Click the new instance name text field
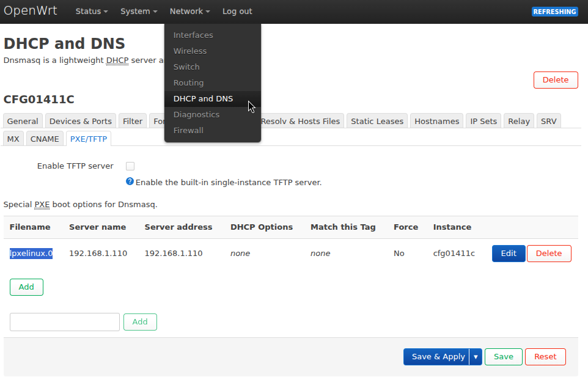The width and height of the screenshot is (588, 388). (65, 322)
